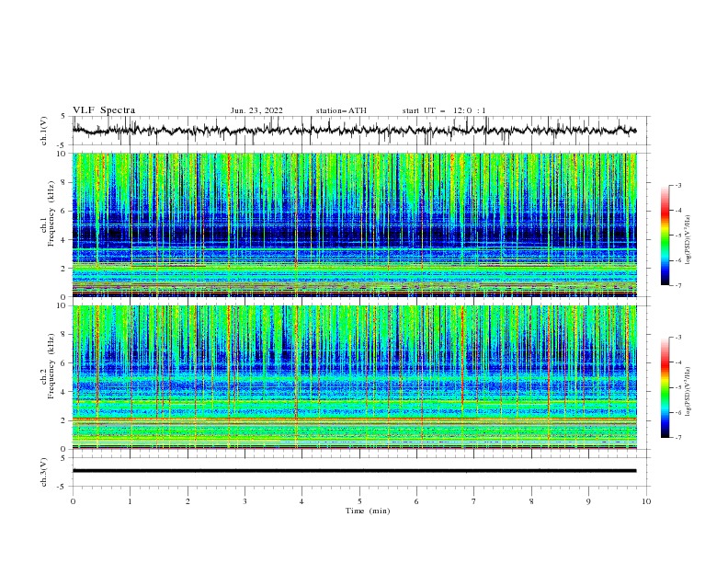Click the "9" tick on the time axis
This screenshot has width=728, height=563.
[588, 501]
